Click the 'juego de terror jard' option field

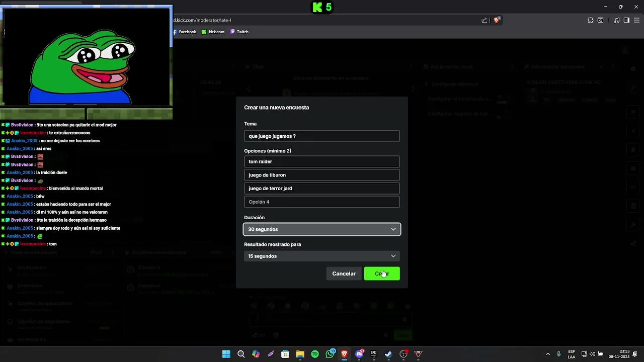pos(322,188)
